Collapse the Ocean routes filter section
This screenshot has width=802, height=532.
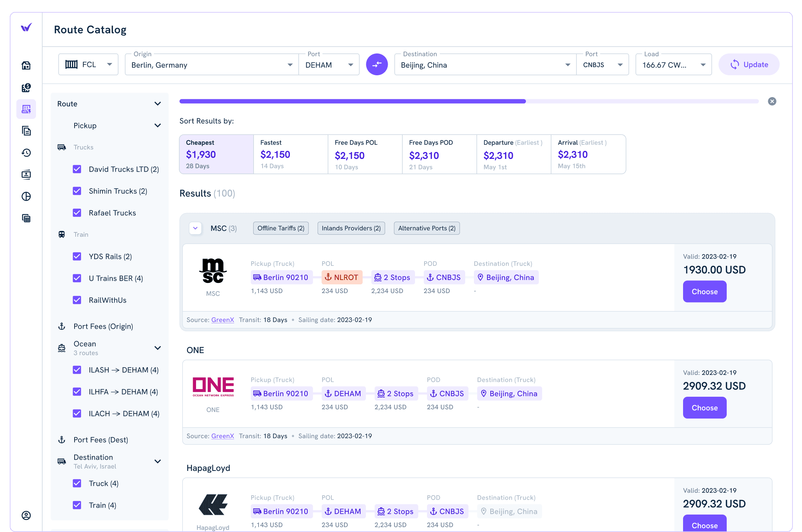point(157,348)
